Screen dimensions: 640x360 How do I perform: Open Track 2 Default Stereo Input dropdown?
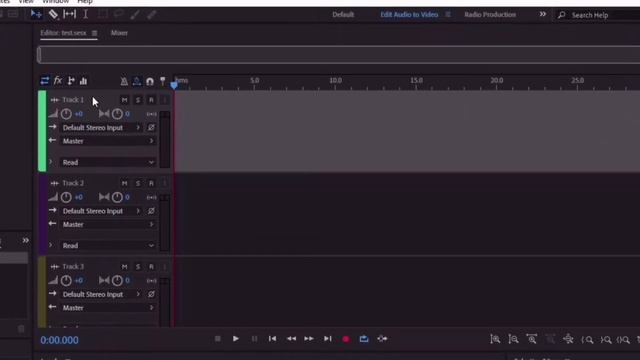pyautogui.click(x=101, y=211)
